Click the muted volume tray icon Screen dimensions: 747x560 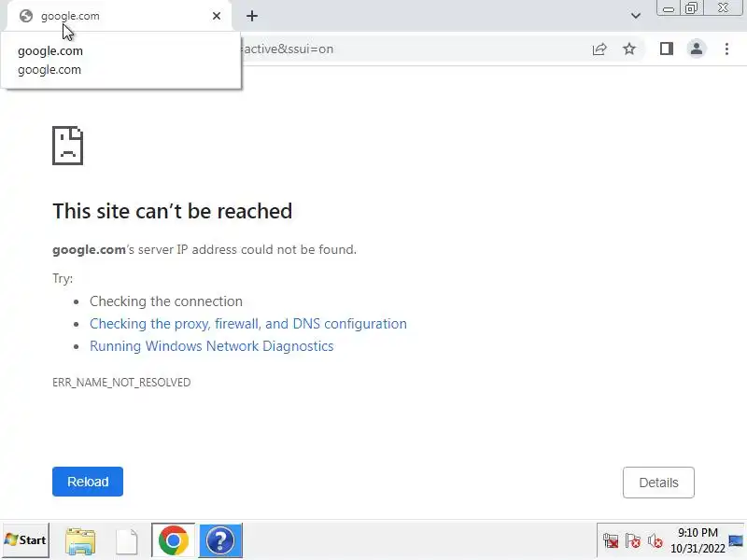pyautogui.click(x=655, y=541)
